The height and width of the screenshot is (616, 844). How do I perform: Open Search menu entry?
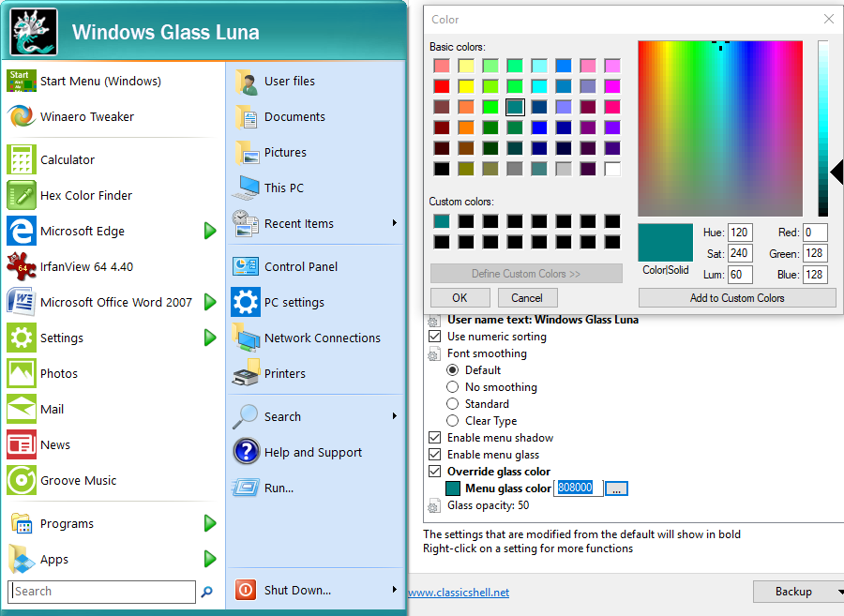pyautogui.click(x=316, y=416)
